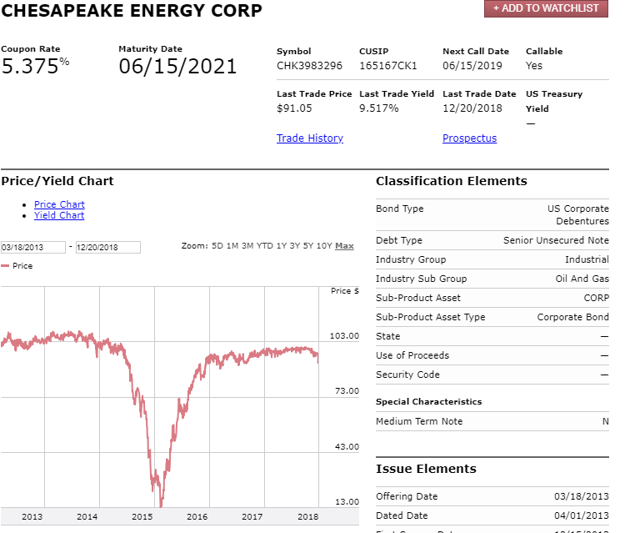Click the last trade yield 9.517%
The image size is (640, 533).
pos(379,108)
